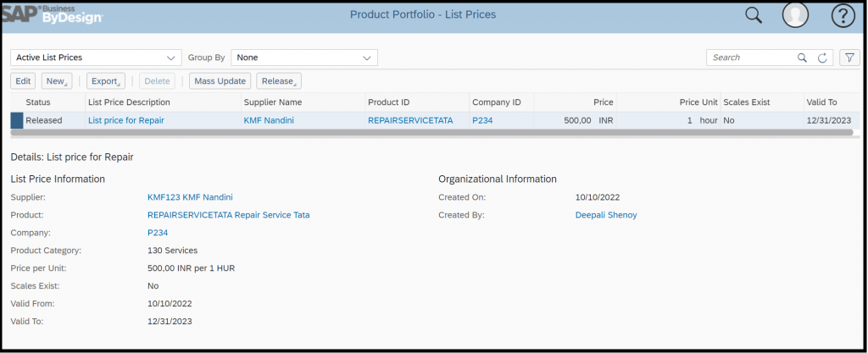
Task: Click the 130 Services product category value
Action: click(x=172, y=251)
